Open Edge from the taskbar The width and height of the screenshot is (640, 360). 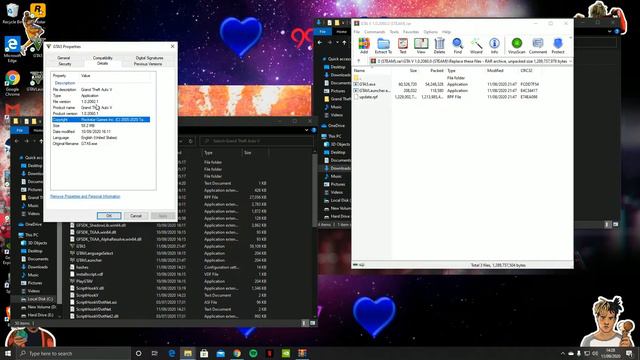172,353
